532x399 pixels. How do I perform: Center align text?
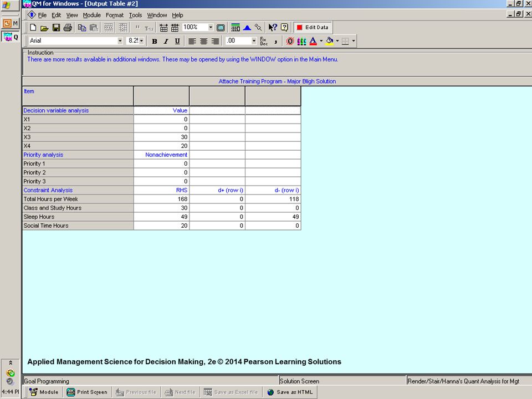[x=203, y=42]
